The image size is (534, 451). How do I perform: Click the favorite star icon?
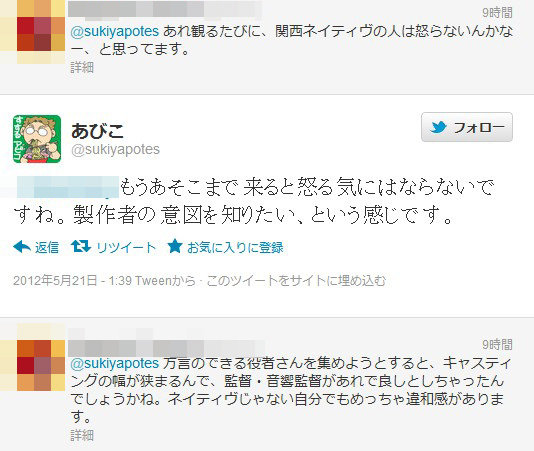(175, 246)
